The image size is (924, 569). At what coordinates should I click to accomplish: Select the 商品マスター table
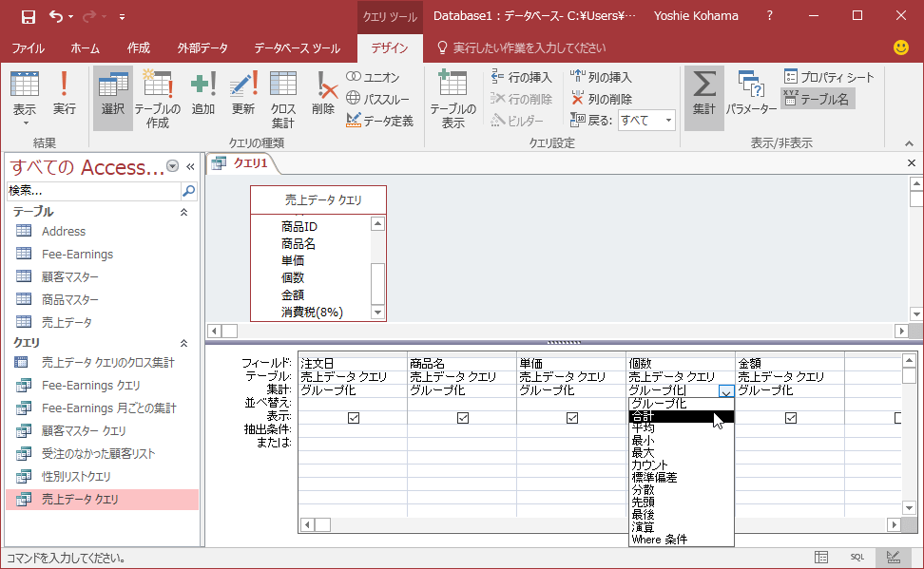[x=70, y=300]
